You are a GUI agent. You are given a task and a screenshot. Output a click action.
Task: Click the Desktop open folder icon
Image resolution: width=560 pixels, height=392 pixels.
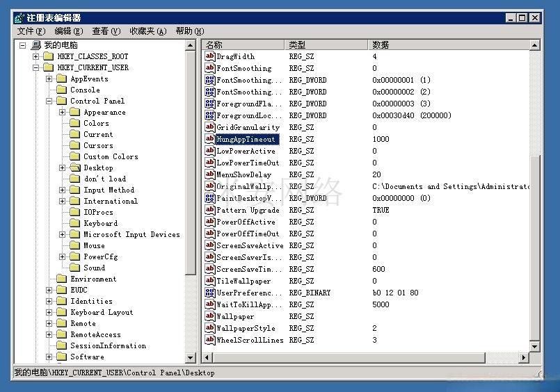75,168
